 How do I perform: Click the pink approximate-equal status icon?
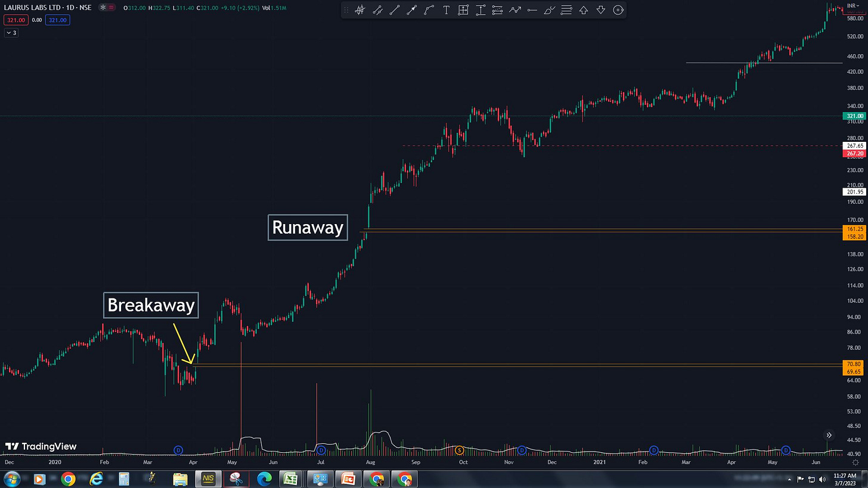(111, 8)
